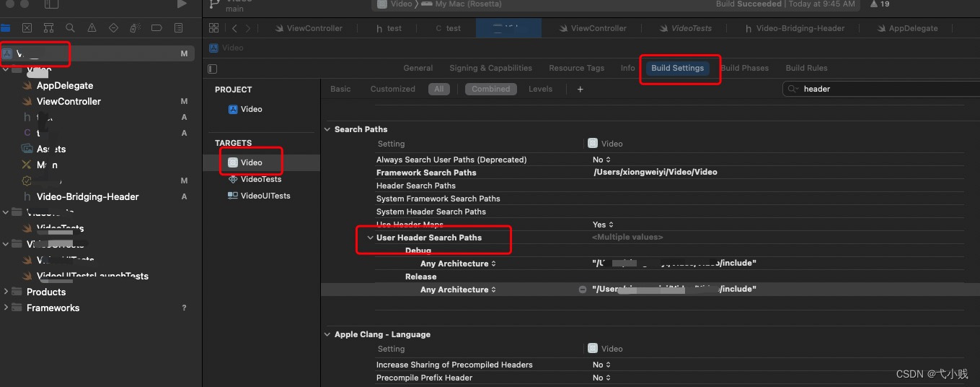Click the source control branch icon
This screenshot has width=980, height=387.
click(214, 4)
